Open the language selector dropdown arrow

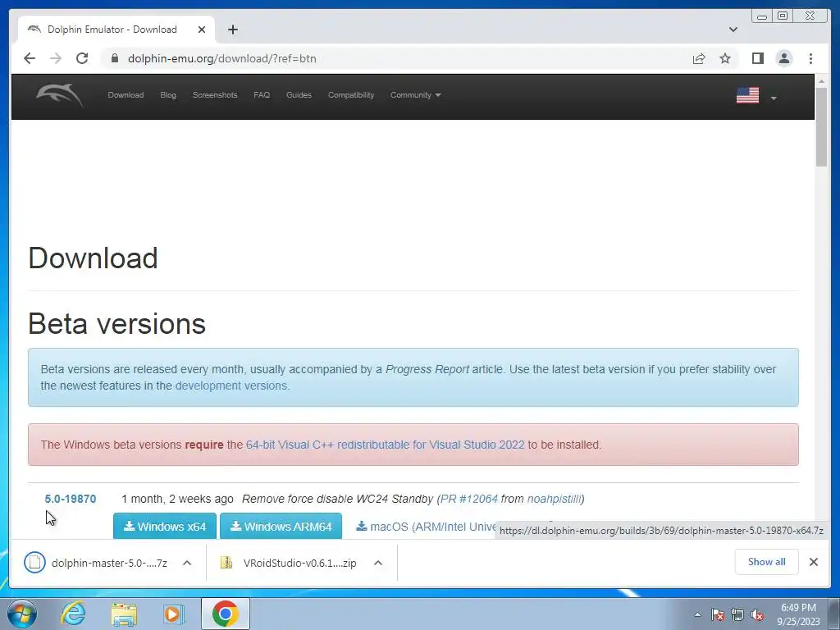(x=773, y=98)
